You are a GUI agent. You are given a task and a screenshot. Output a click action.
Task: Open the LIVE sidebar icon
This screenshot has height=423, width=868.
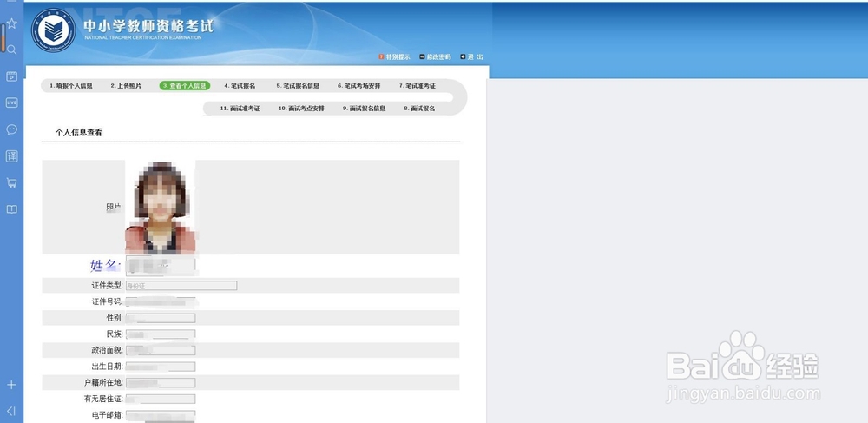11,102
